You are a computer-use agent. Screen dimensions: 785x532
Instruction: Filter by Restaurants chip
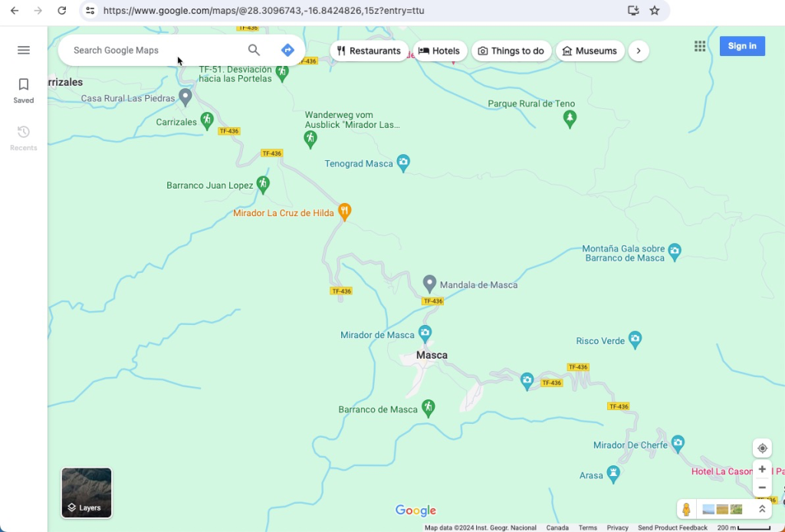[369, 51]
